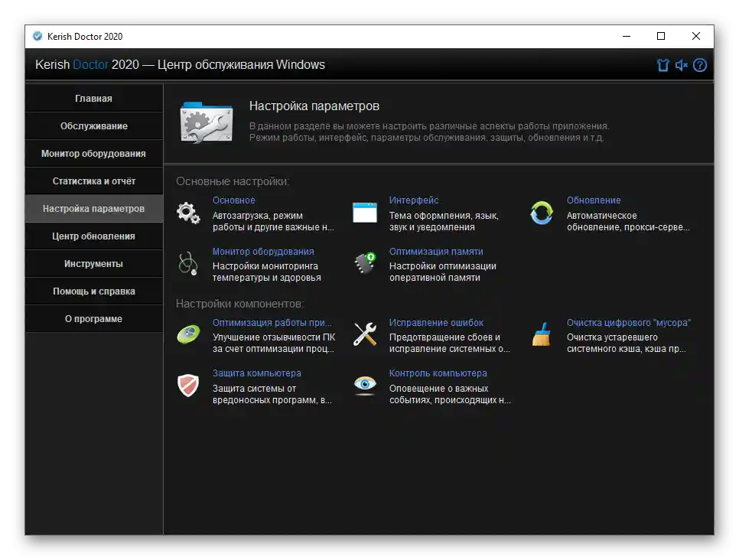Open Монитор оборудования link in settings list
This screenshot has width=739, height=560.
263,251
